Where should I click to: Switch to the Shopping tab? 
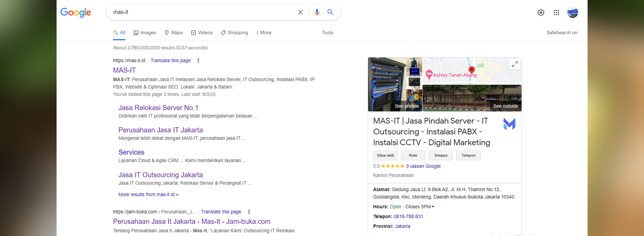234,33
